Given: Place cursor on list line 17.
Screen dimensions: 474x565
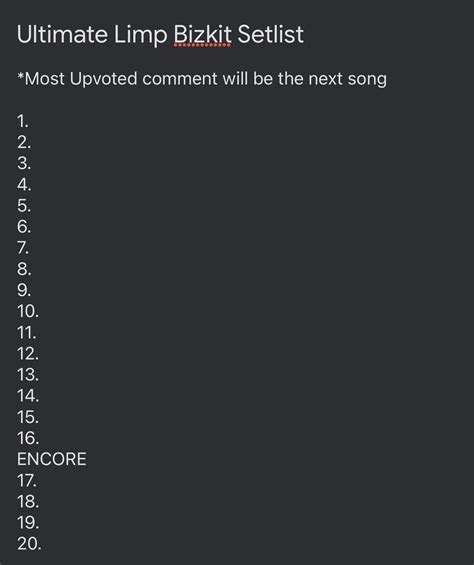Looking at the screenshot, I should (x=27, y=480).
